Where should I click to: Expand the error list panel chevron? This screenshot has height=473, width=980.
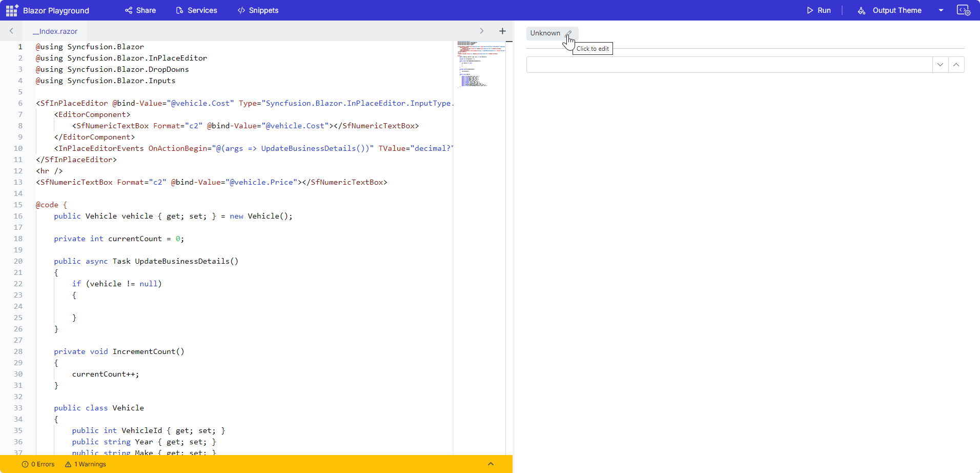491,464
